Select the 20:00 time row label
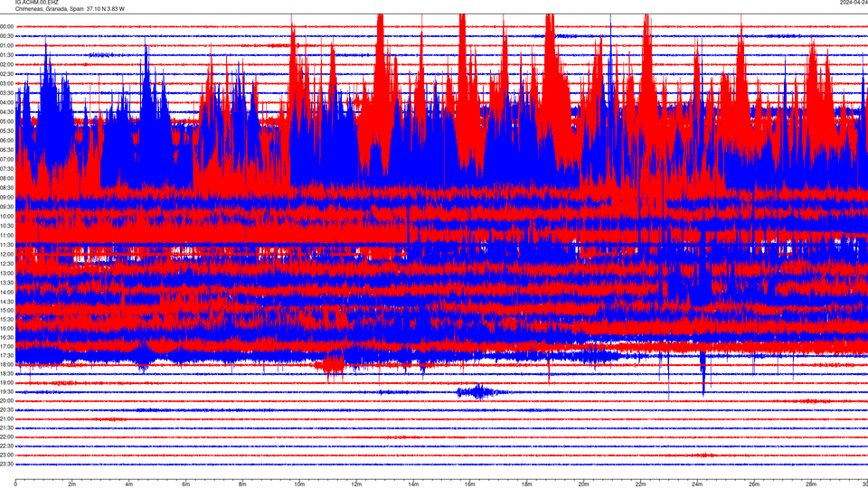This screenshot has width=868, height=488. point(6,400)
